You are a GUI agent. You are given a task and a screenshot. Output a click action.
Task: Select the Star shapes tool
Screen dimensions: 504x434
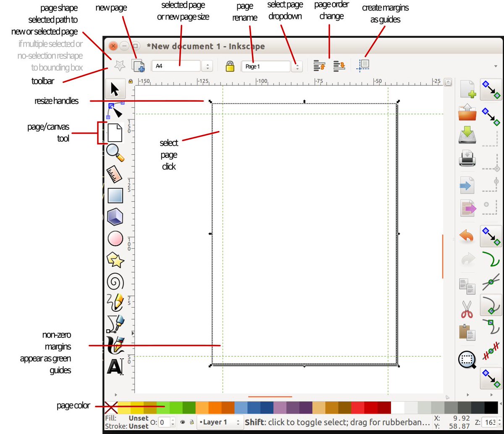116,260
